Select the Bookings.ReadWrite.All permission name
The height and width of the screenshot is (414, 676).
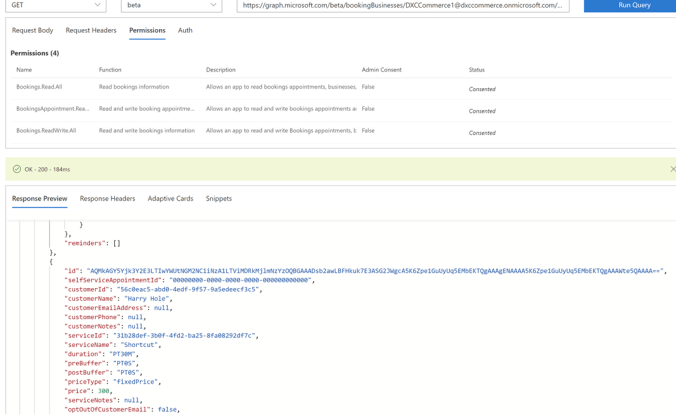click(x=46, y=131)
